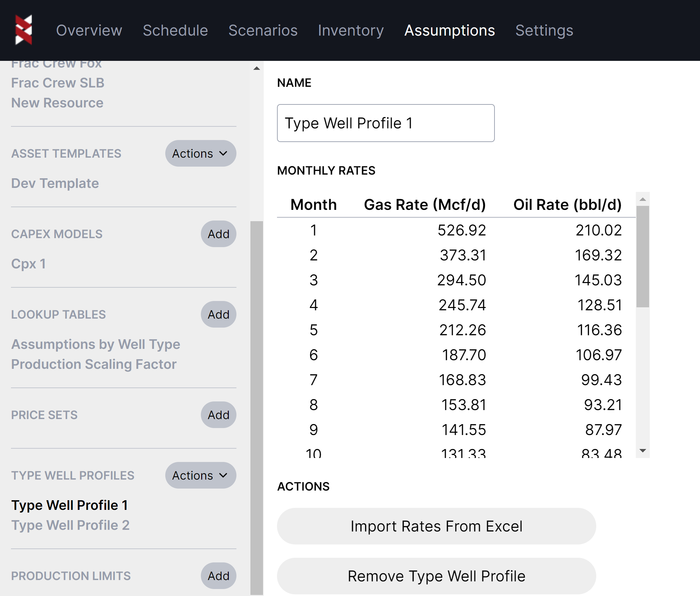Navigate to the Inventory tab
This screenshot has width=700, height=596.
351,30
